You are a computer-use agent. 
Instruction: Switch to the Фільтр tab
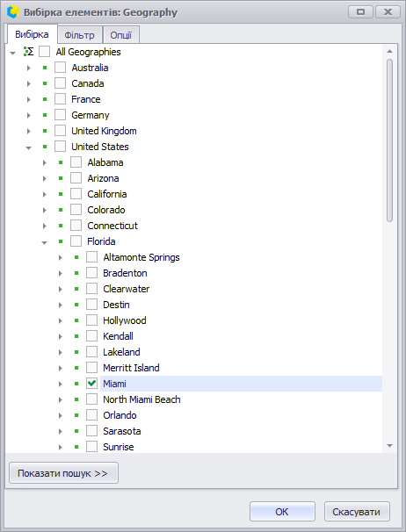point(79,35)
